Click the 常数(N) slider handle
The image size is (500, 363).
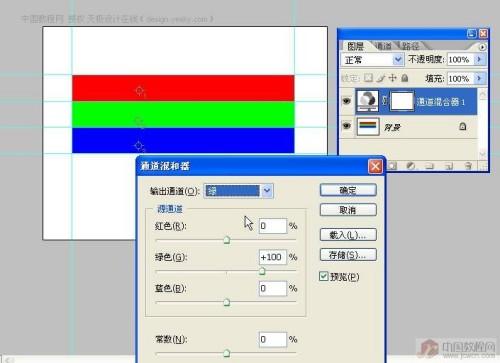click(x=227, y=353)
